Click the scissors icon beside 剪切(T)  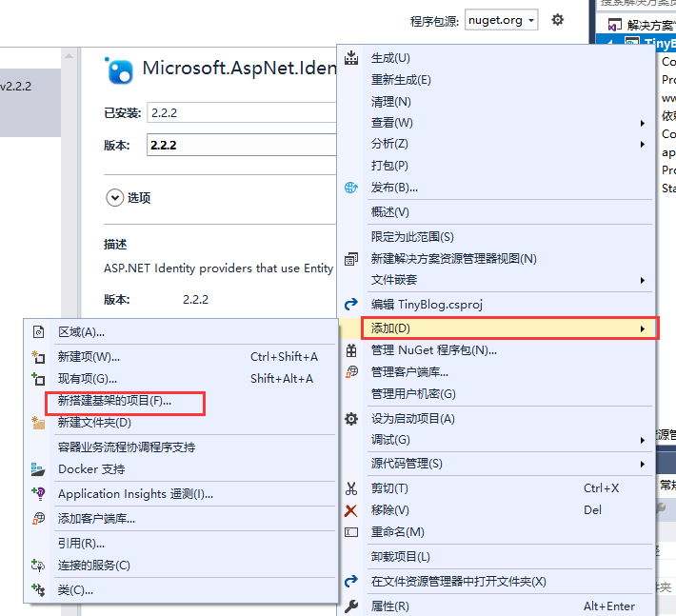[x=351, y=488]
